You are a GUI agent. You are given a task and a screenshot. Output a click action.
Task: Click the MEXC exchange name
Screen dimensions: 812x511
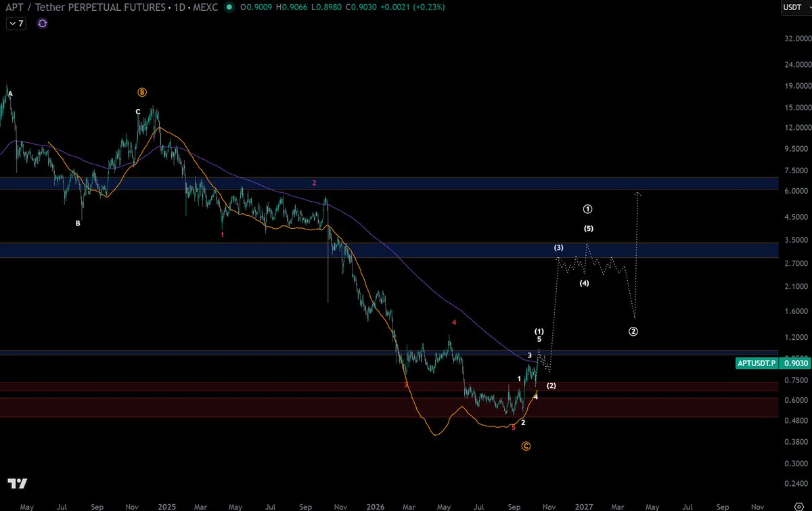pos(206,8)
